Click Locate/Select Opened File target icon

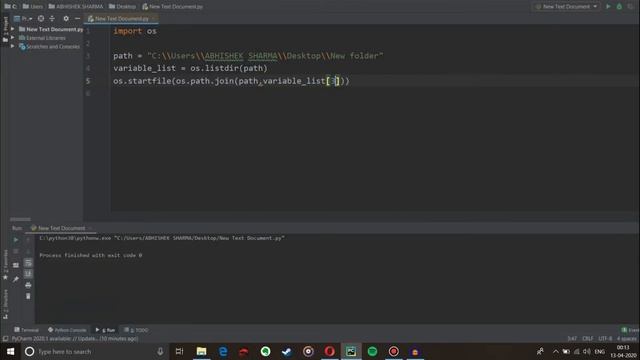coord(41,18)
